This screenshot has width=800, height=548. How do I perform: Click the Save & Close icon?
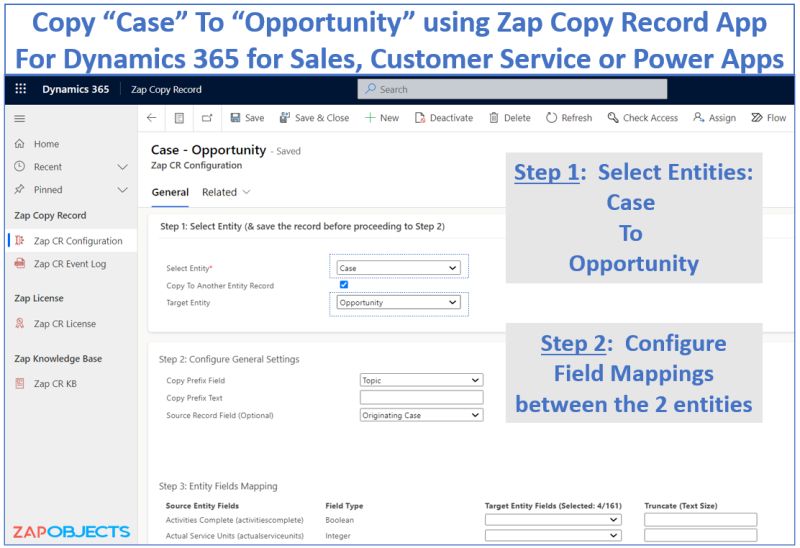[285, 118]
